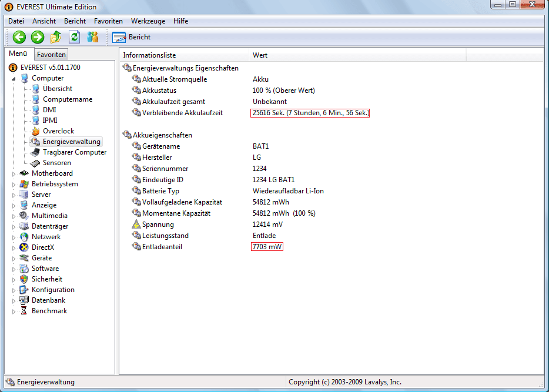Select DMI in the tree
This screenshot has width=549, height=392.
coord(49,109)
